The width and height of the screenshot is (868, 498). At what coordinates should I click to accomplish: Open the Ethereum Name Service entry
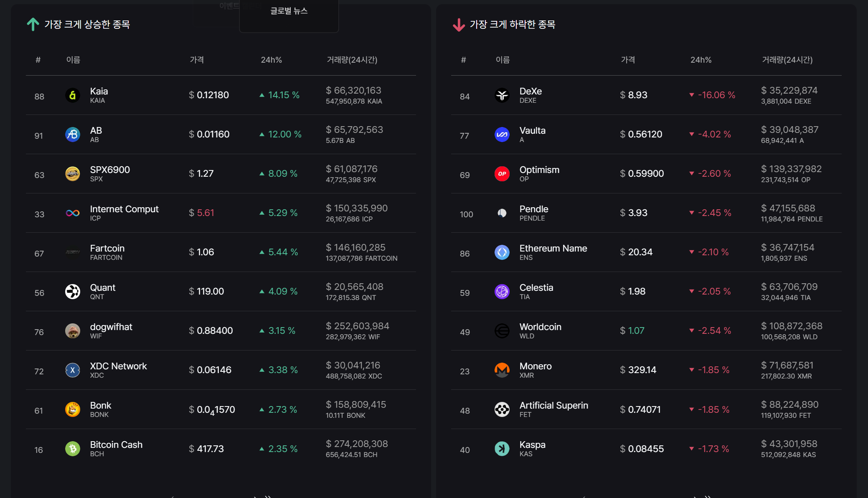click(x=553, y=248)
